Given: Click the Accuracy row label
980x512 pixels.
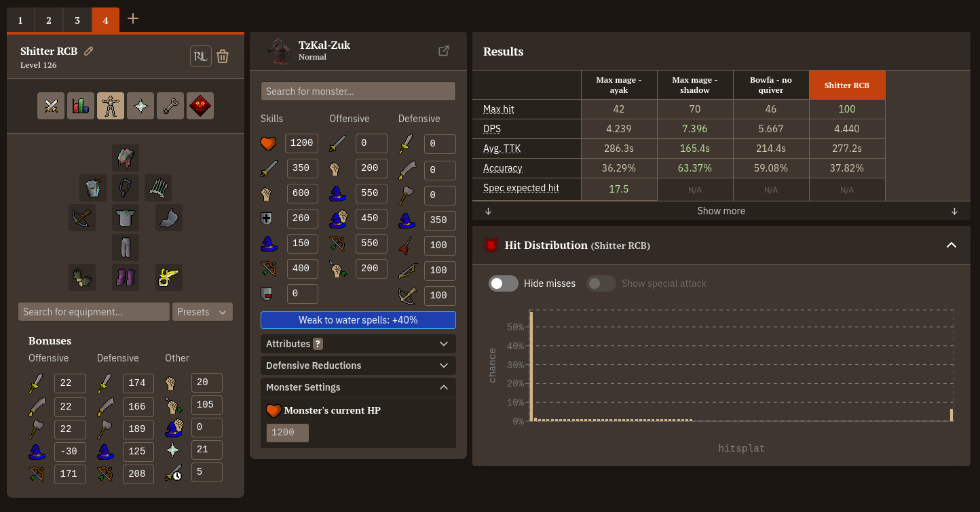Looking at the screenshot, I should coord(503,168).
